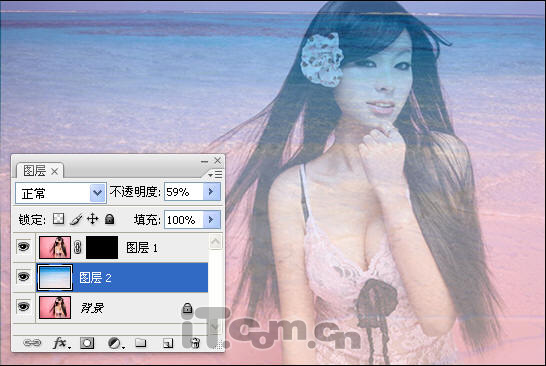Hide the 图层 2 layer
The image size is (546, 366).
[x=24, y=277]
